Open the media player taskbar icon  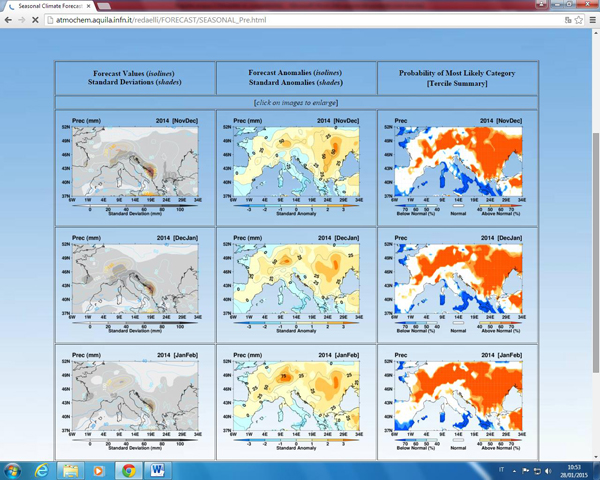tap(99, 470)
